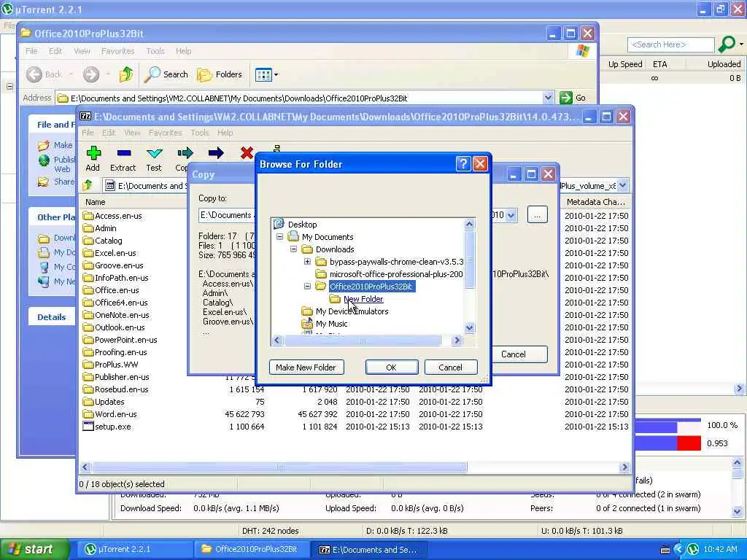Screen dimensions: 747x560
Task: Click scroll down arrow in folder tree
Action: point(469,327)
